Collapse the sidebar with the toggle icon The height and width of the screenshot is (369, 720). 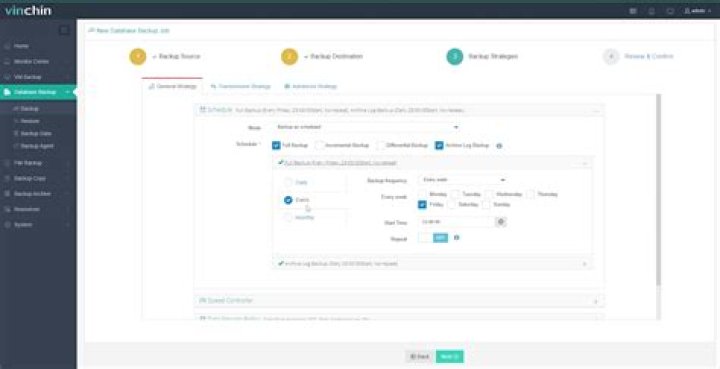[64, 30]
